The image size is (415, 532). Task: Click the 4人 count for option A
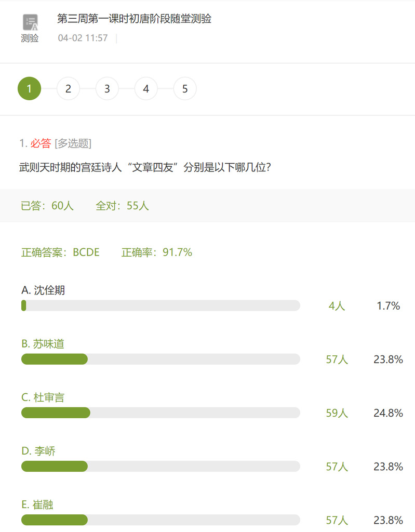coord(337,306)
